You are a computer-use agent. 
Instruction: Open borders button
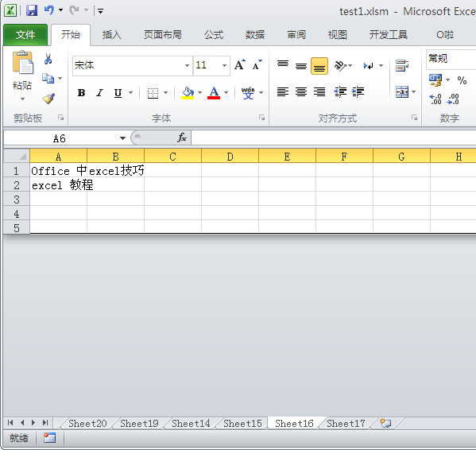153,93
